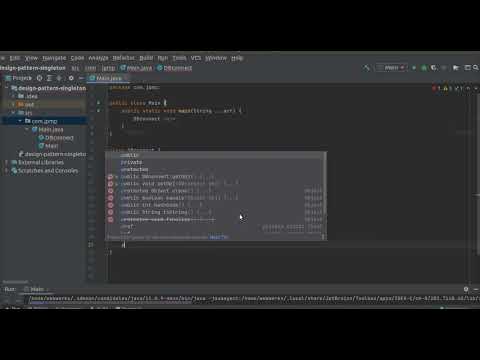Click the collapse all icon in Project panel

point(59,78)
